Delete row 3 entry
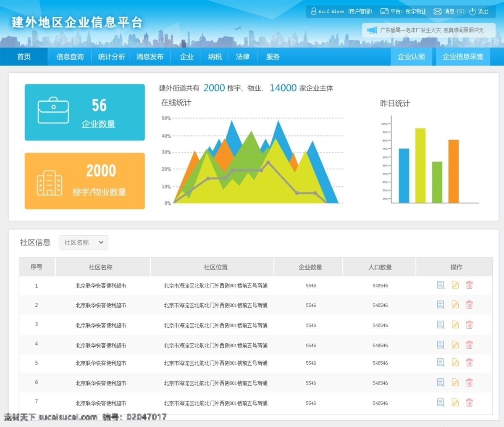The height and width of the screenshot is (427, 504). (470, 324)
